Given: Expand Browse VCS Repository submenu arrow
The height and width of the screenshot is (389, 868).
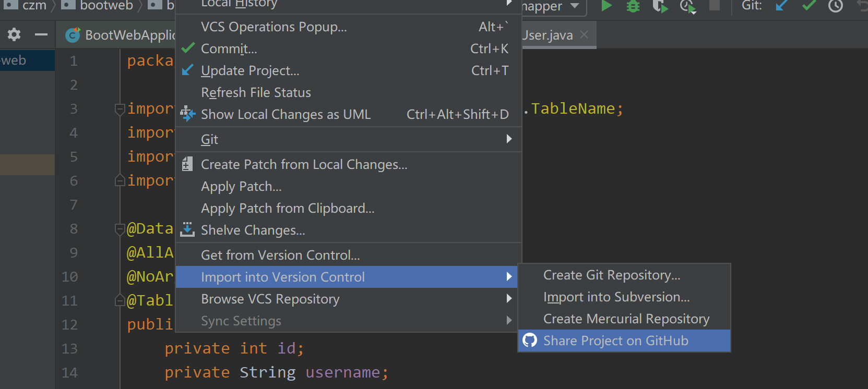Looking at the screenshot, I should (509, 298).
